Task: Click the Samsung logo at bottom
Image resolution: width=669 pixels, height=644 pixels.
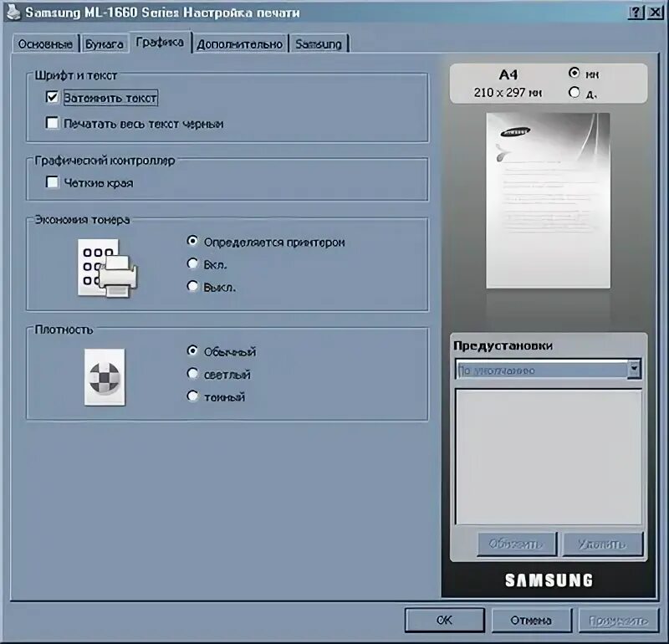Action: [549, 580]
